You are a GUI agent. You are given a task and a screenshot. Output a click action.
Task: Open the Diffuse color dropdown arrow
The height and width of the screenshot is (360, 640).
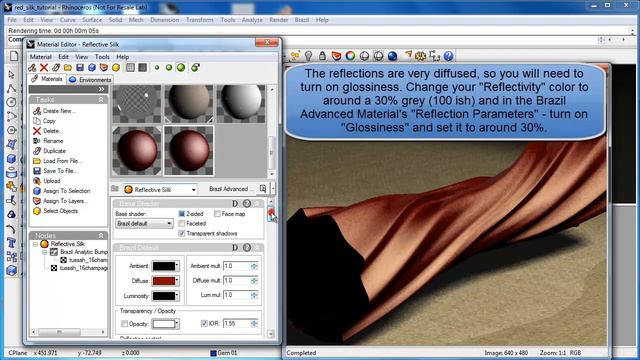[x=176, y=281]
